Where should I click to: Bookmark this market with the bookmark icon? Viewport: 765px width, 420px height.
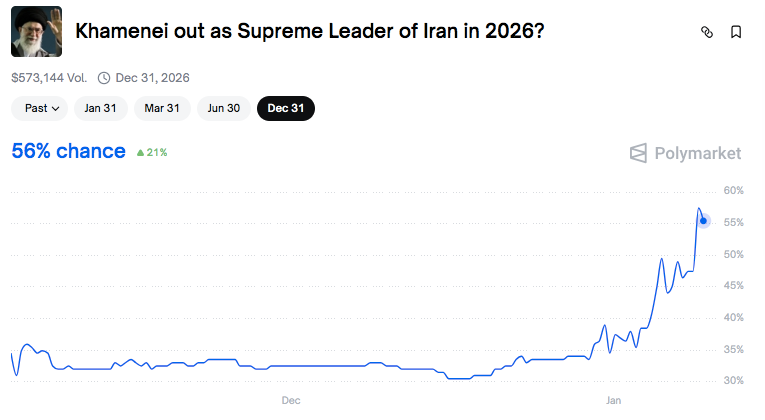[x=736, y=32]
